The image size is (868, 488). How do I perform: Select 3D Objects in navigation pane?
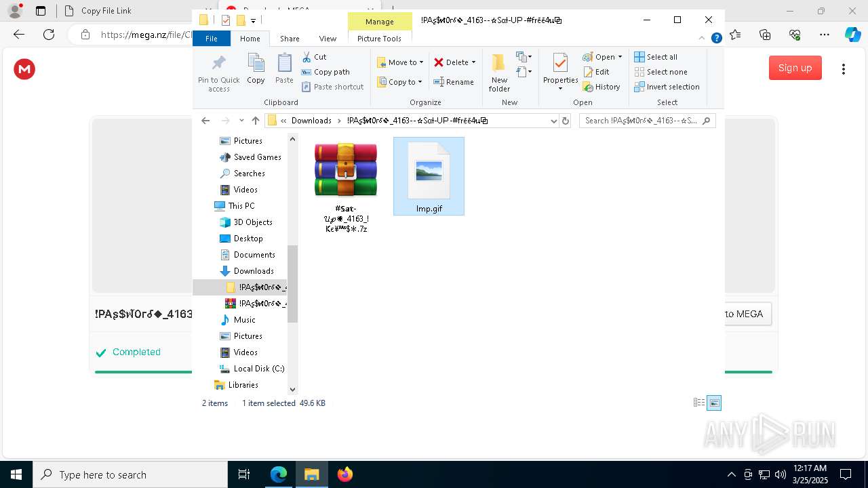246,222
